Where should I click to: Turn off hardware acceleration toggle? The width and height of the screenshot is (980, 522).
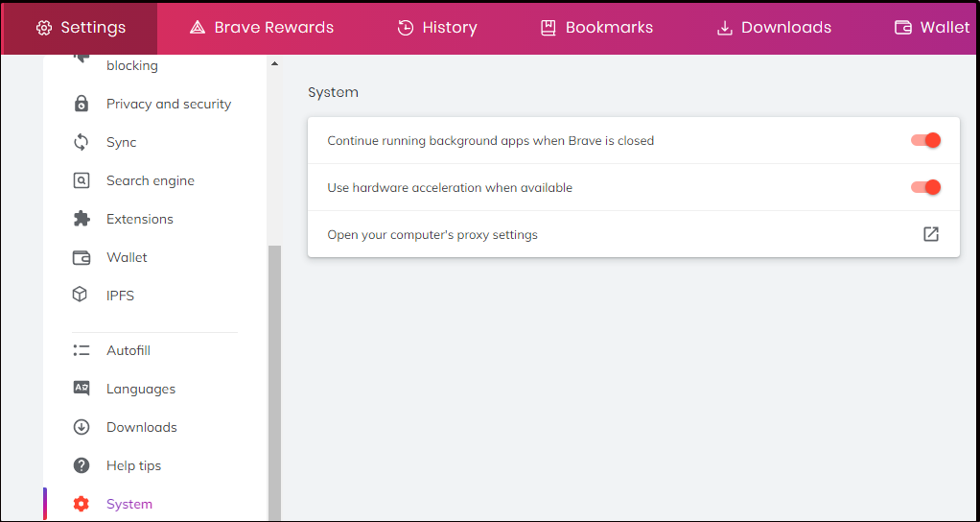(x=925, y=187)
